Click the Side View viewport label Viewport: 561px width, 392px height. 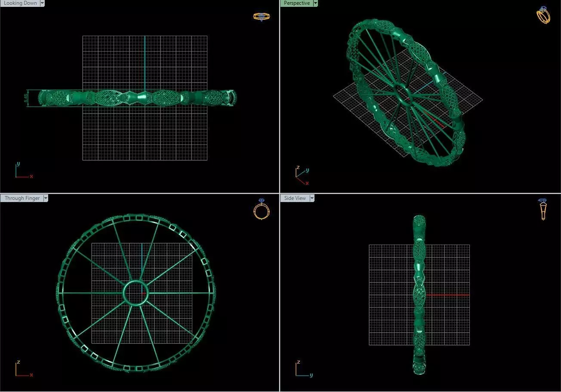point(295,198)
